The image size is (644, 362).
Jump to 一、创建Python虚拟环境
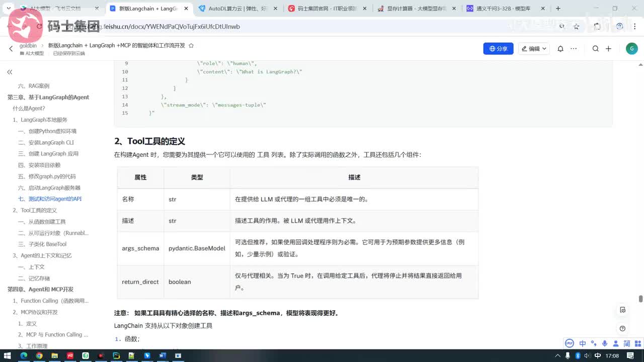click(47, 131)
